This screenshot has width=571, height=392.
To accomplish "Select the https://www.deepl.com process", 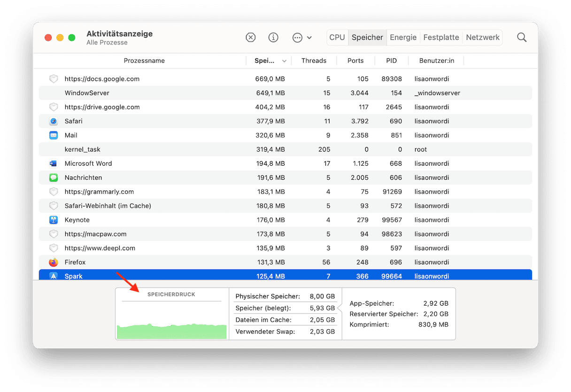I will coord(100,248).
